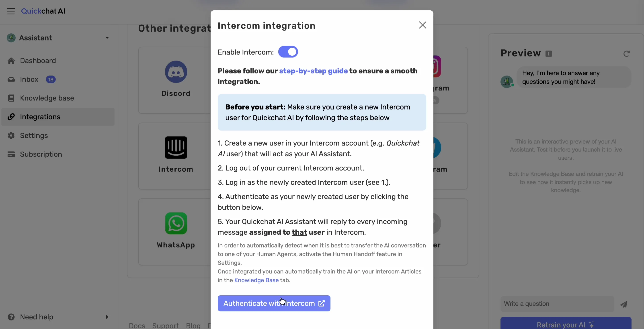Click the WhatsApp integration icon
This screenshot has height=329, width=644.
pos(176,223)
